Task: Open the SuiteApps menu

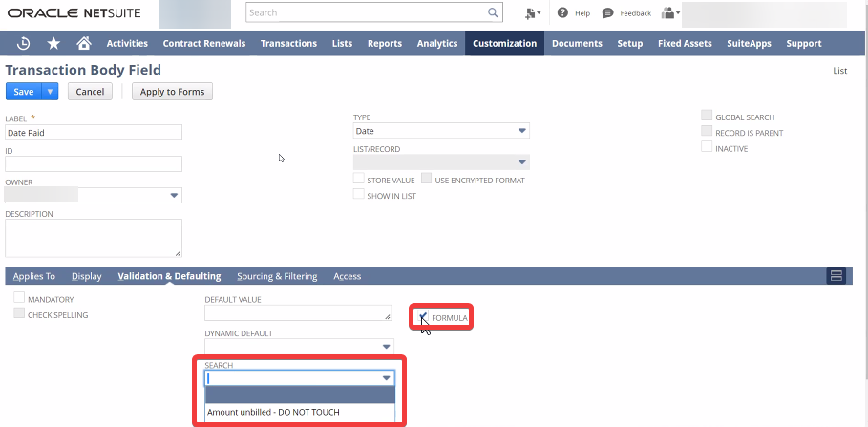Action: coord(749,43)
